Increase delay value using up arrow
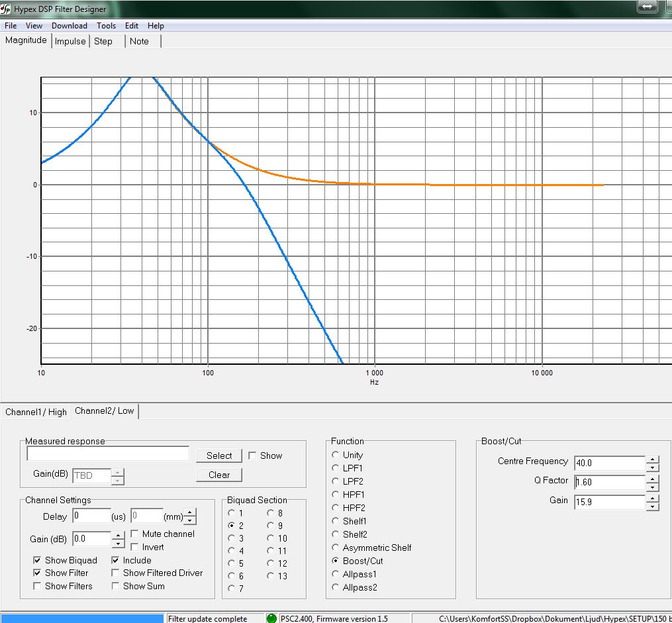The width and height of the screenshot is (672, 623). click(189, 512)
